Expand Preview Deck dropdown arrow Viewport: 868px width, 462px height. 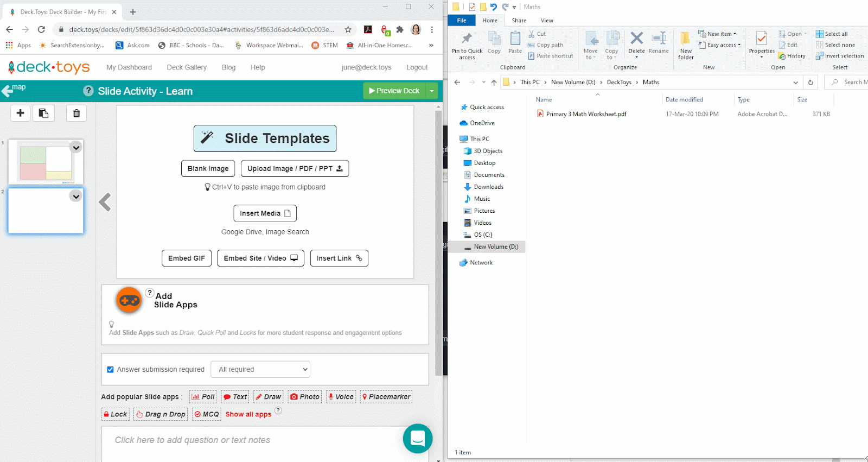point(432,91)
